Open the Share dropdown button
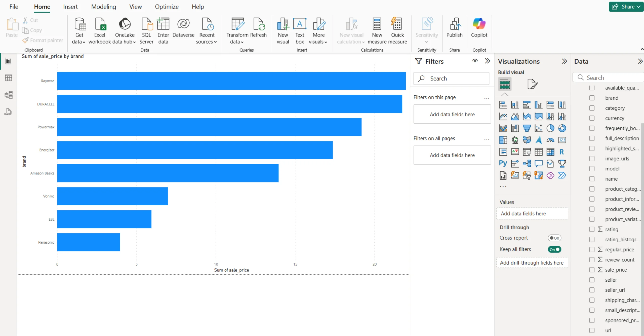The width and height of the screenshot is (644, 336). coord(626,7)
